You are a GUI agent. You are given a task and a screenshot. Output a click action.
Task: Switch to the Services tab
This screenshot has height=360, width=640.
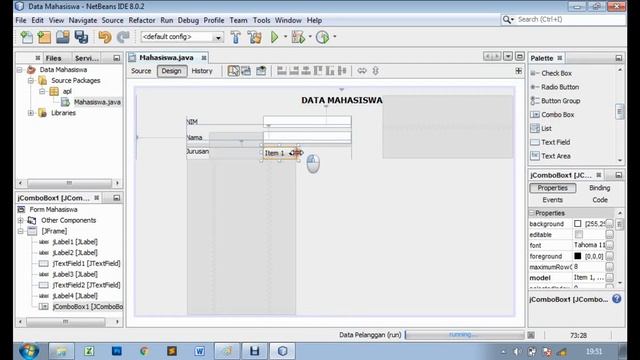[87, 58]
